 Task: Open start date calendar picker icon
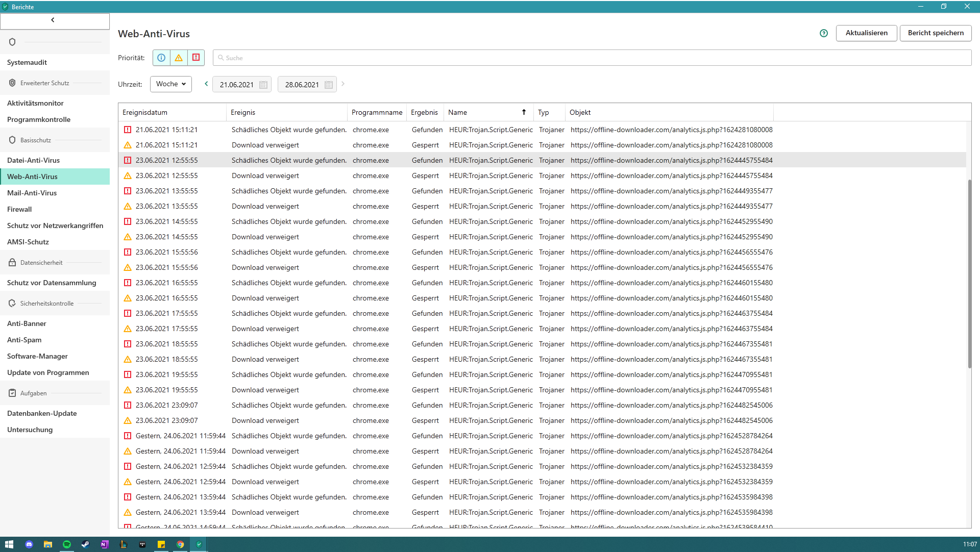tap(263, 85)
